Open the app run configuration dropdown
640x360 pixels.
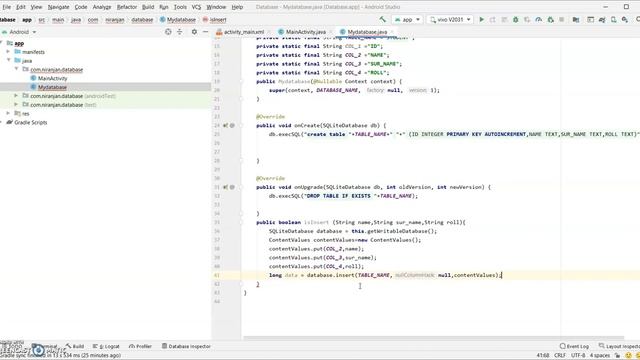click(x=407, y=20)
